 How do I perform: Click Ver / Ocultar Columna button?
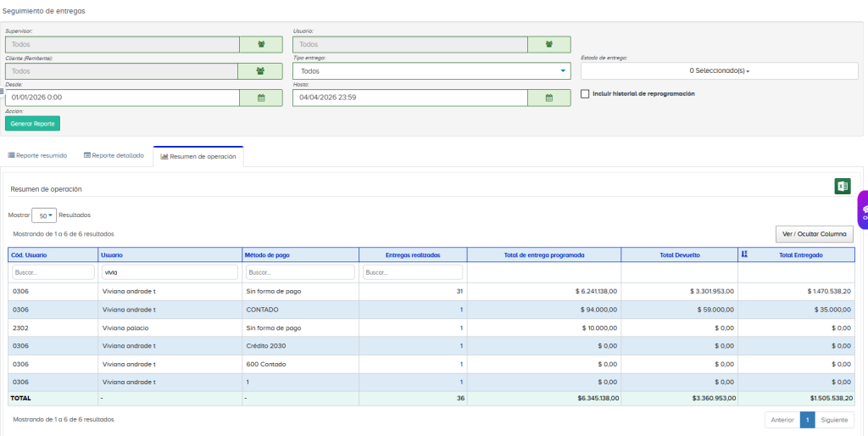[815, 234]
